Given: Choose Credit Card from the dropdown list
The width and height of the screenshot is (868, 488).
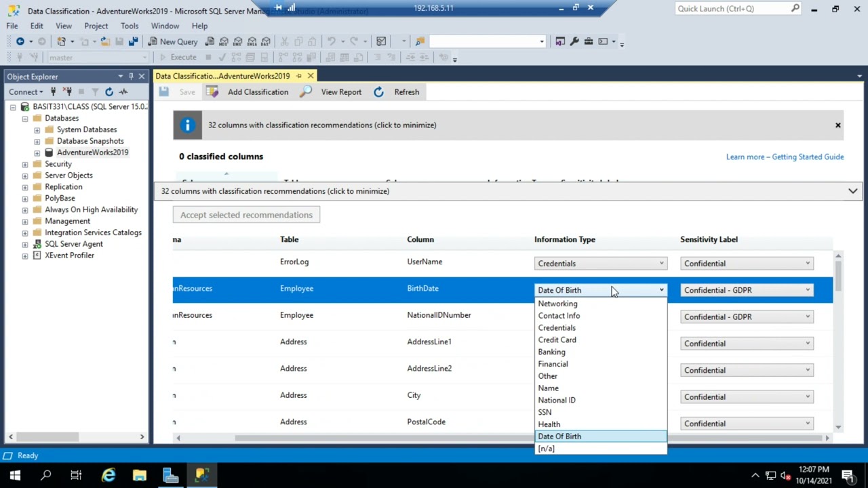Looking at the screenshot, I should tap(601, 340).
